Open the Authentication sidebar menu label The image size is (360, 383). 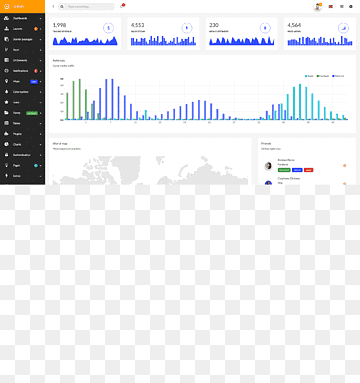coord(22,155)
